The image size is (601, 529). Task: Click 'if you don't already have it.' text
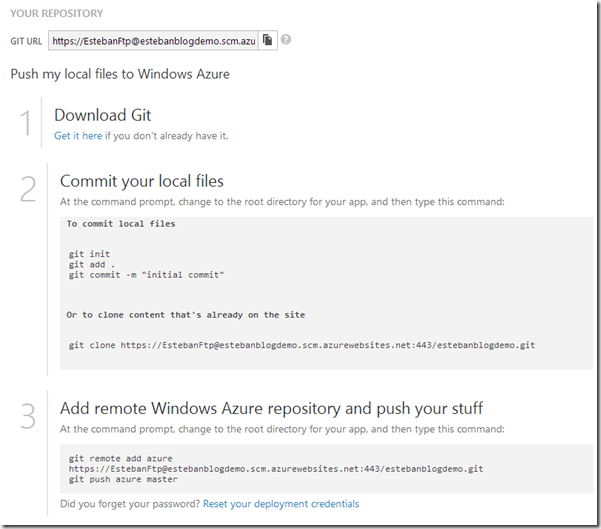pos(167,136)
